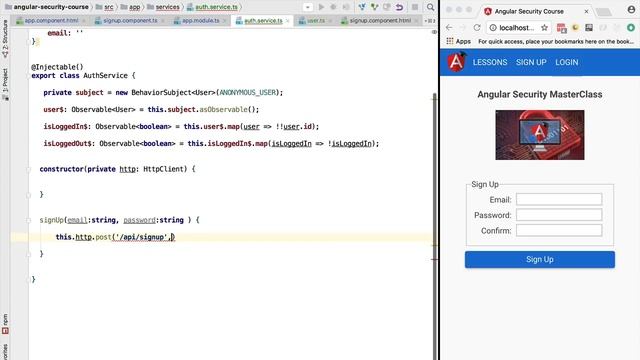The width and height of the screenshot is (640, 360).
Task: Open run configuration dropdown
Action: click(x=307, y=7)
